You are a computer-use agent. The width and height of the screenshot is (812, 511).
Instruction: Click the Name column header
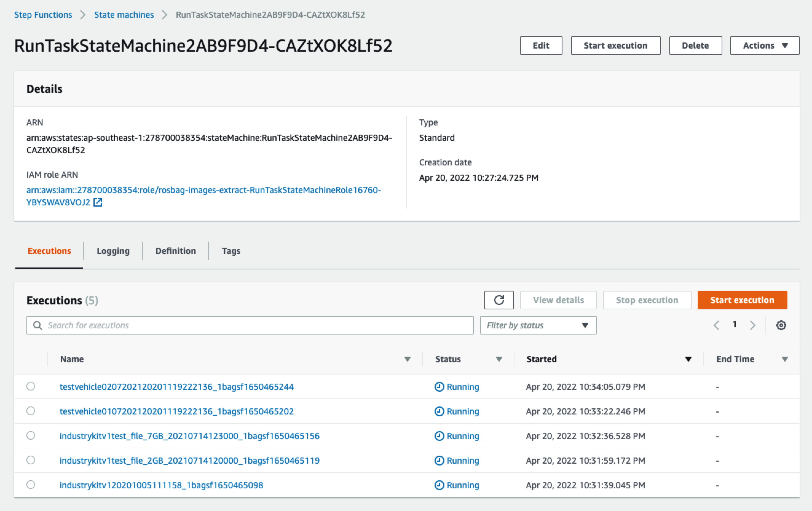pos(72,359)
